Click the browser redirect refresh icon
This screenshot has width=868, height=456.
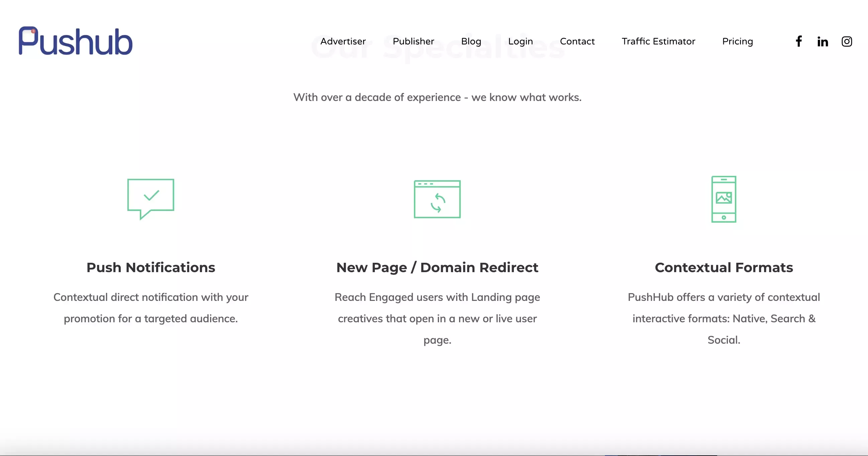coord(437,199)
